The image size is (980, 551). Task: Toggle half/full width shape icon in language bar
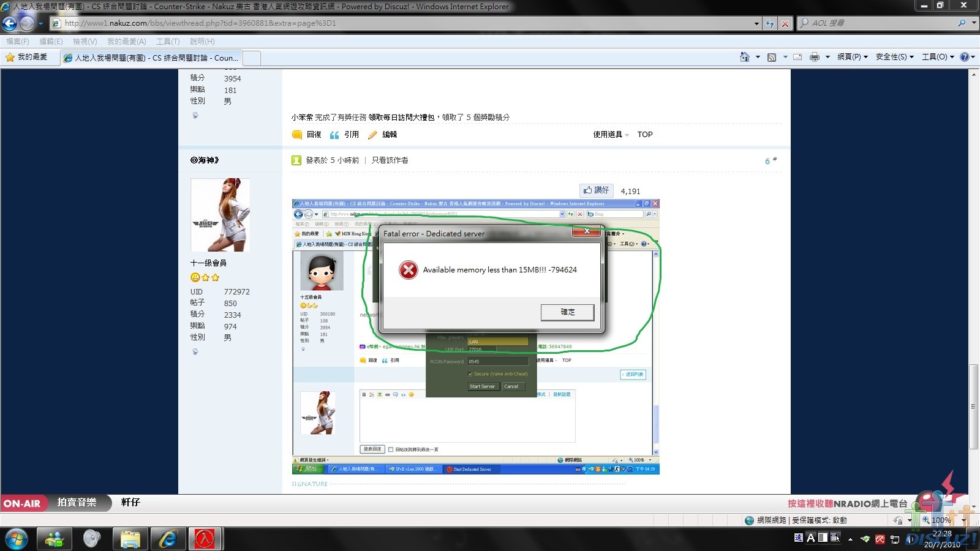[823, 538]
